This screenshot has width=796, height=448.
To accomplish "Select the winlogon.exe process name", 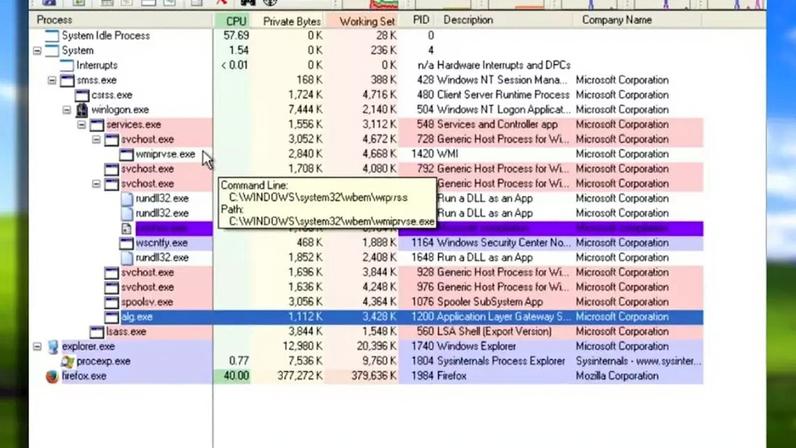I will [x=120, y=110].
